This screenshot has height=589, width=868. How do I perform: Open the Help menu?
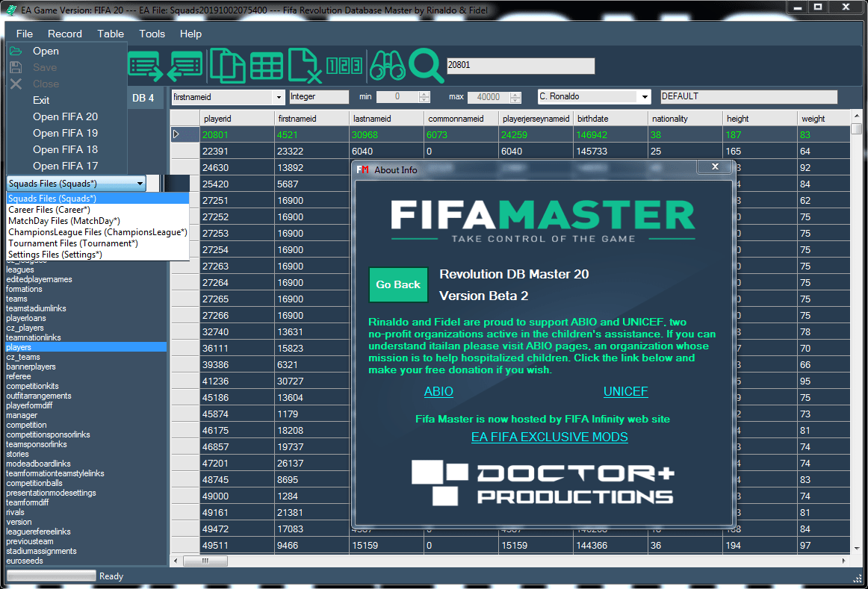(x=190, y=34)
